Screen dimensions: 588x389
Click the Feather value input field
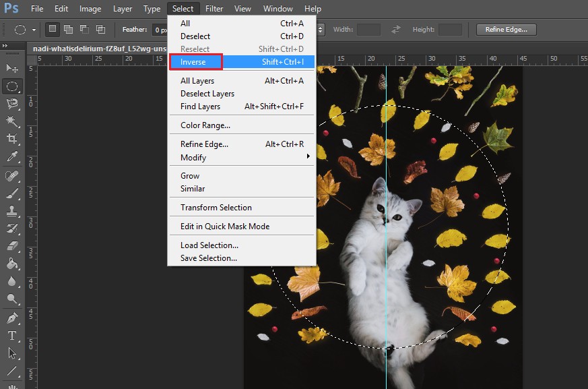(160, 30)
